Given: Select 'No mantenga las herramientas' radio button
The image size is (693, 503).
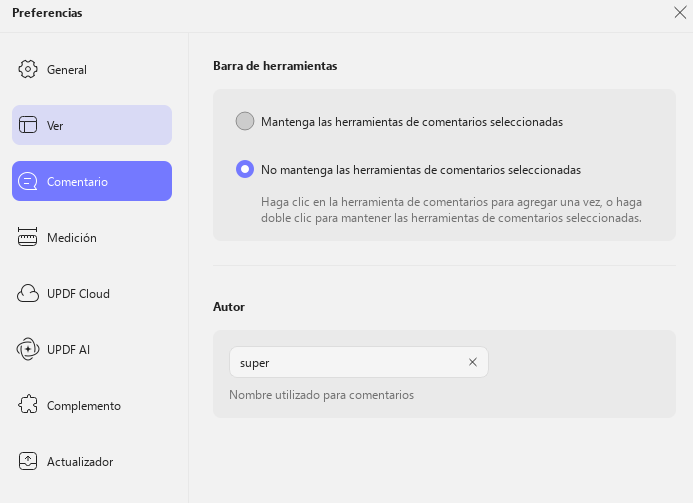Looking at the screenshot, I should 245,169.
